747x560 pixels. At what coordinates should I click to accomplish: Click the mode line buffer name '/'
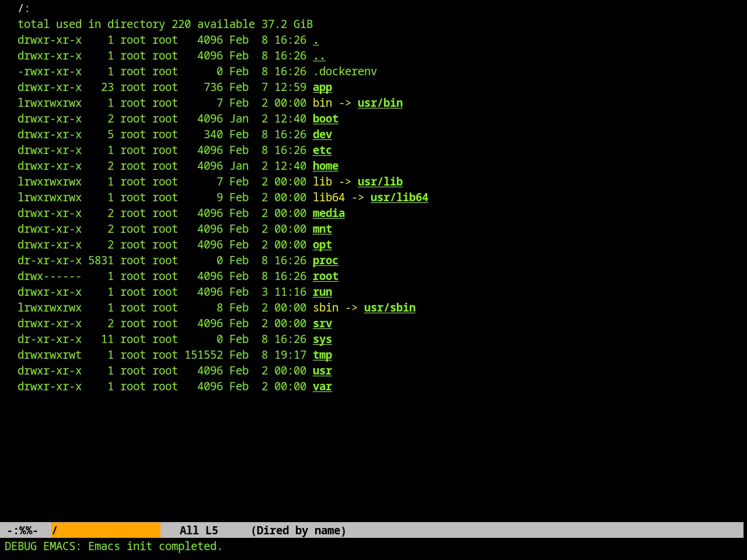(106, 530)
